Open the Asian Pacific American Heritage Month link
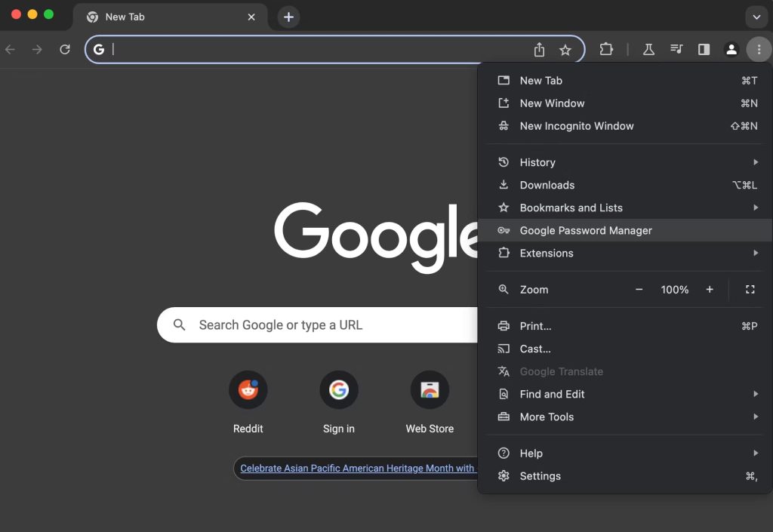 (355, 468)
